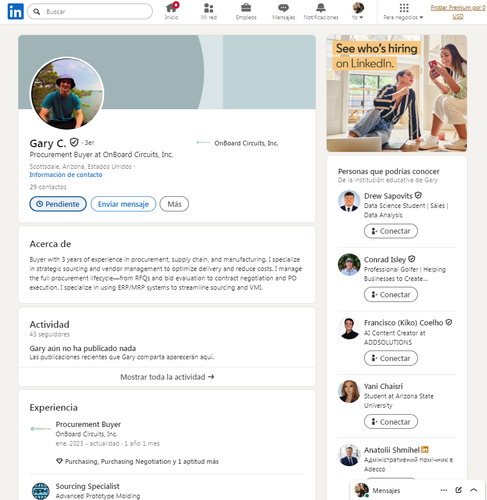Open Anatolii Shmihel profile photo
This screenshot has height=500, width=487.
pos(349,455)
